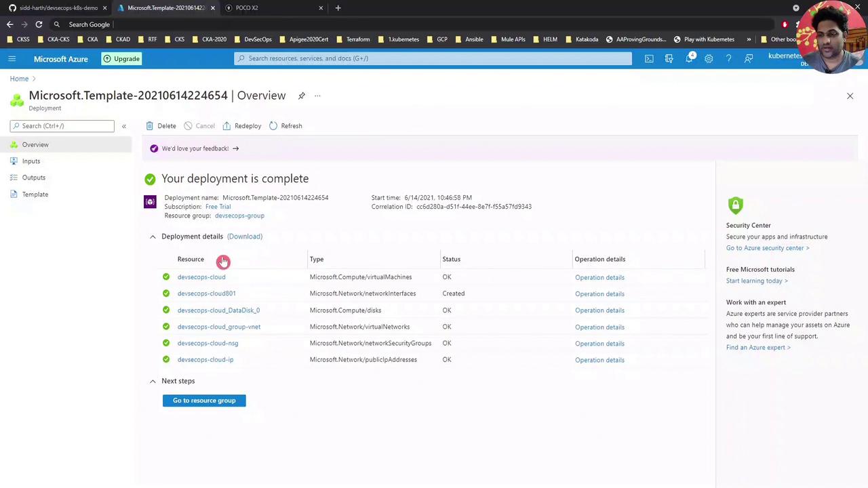868x488 pixels.
Task: Click the Upgrade button in header
Action: 121,59
